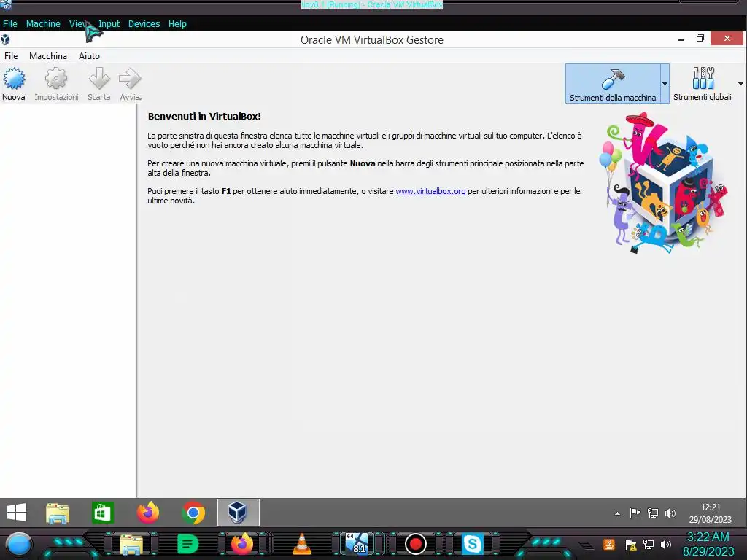
Task: Follow the www.virtualbox.org link
Action: [430, 191]
